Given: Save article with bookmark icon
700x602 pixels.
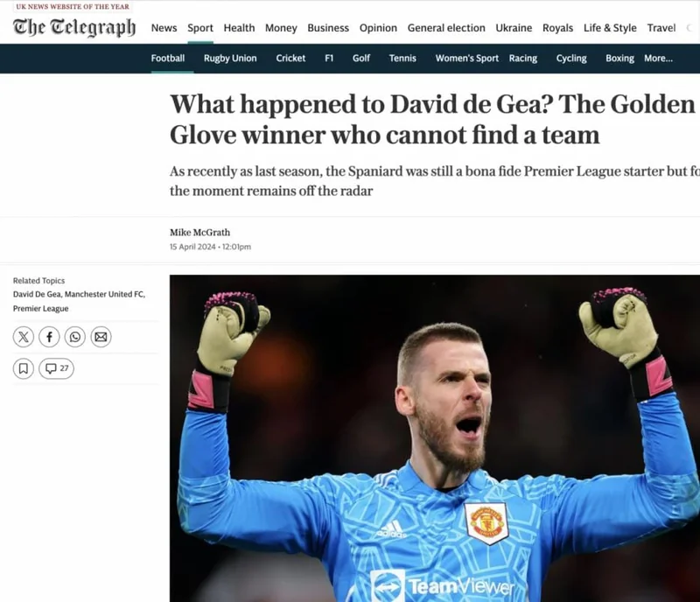Looking at the screenshot, I should [x=24, y=368].
